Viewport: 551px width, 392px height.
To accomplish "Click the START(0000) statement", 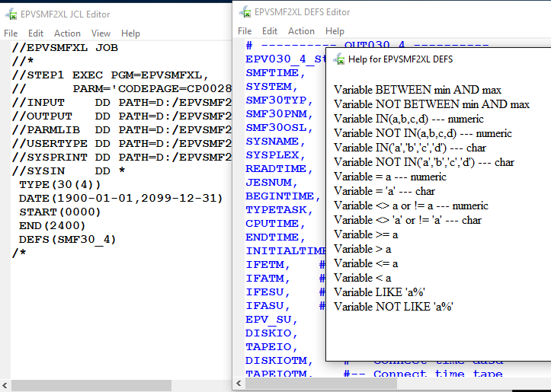I will pos(59,212).
